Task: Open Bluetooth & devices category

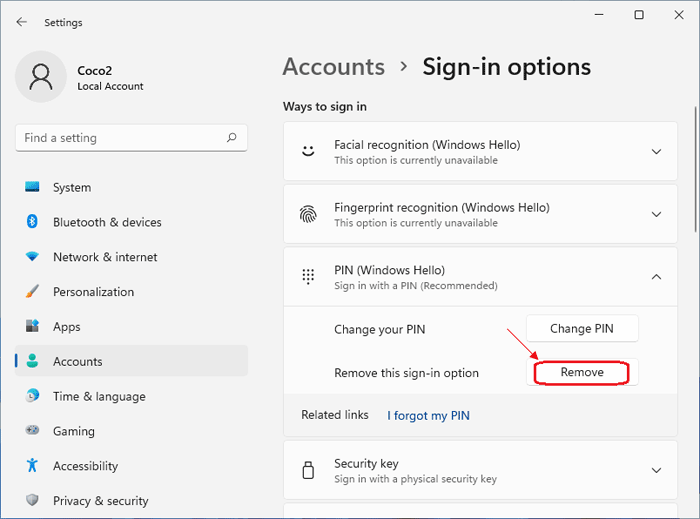Action: pos(131,222)
